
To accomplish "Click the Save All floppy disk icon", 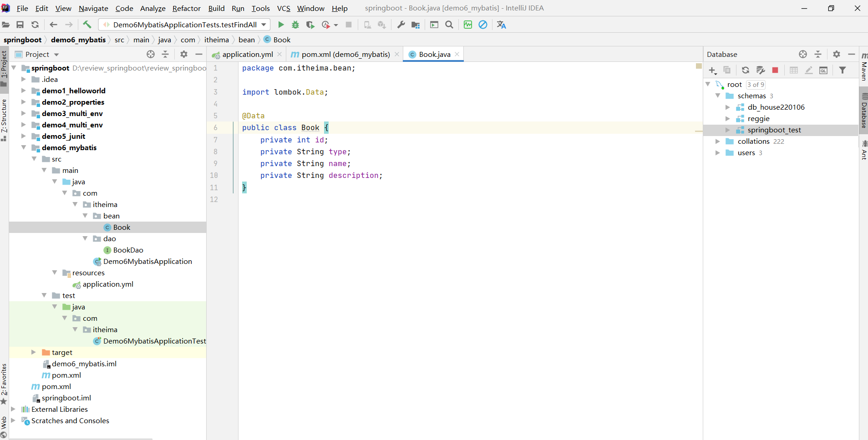I will [20, 25].
